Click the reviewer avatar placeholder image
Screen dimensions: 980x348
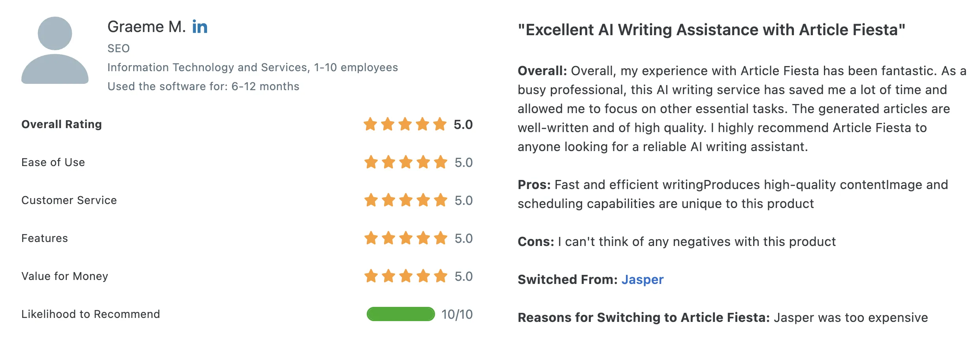click(x=55, y=50)
